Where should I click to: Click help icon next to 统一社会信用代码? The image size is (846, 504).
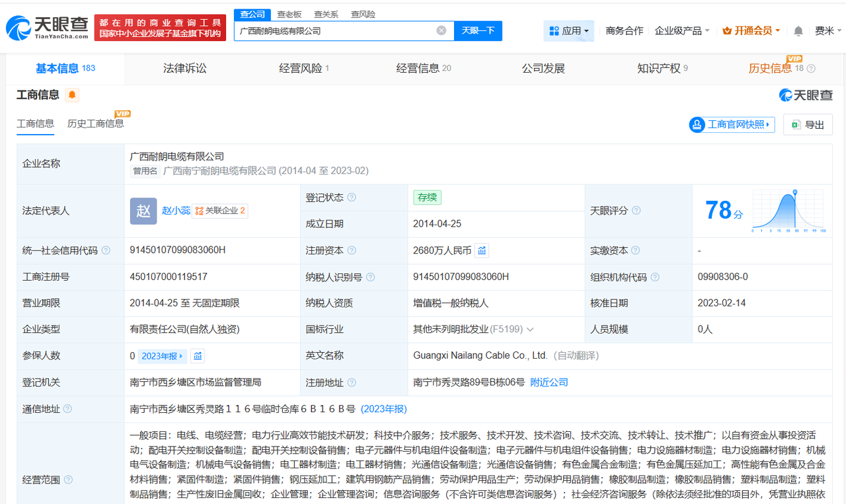(106, 251)
